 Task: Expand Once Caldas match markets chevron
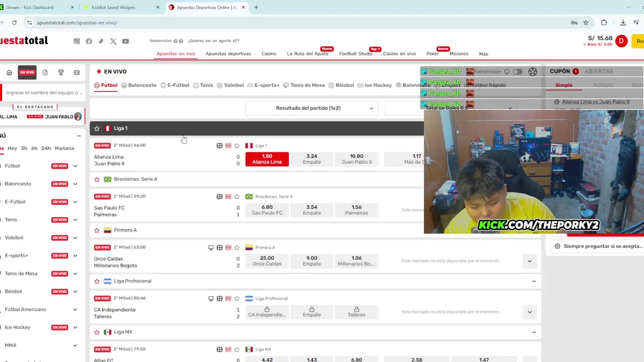point(529,261)
